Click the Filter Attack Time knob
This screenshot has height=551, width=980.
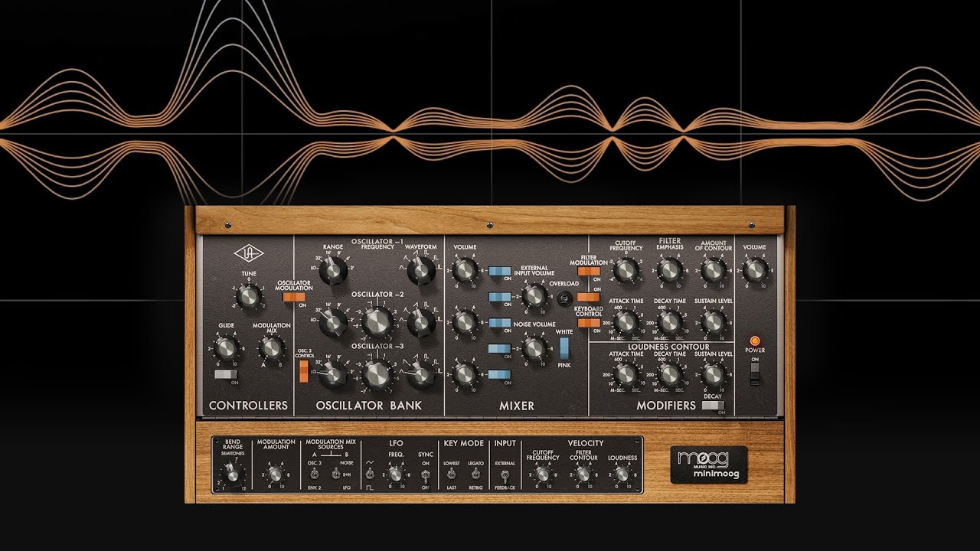[626, 322]
